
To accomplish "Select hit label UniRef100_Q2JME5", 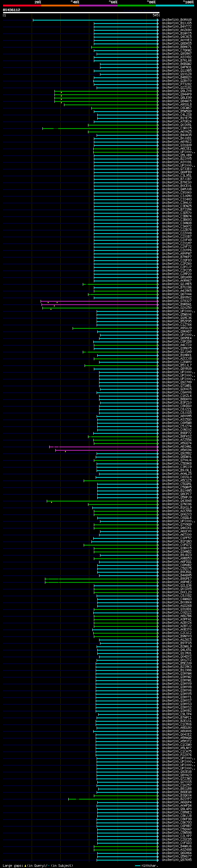I will [176, 284].
